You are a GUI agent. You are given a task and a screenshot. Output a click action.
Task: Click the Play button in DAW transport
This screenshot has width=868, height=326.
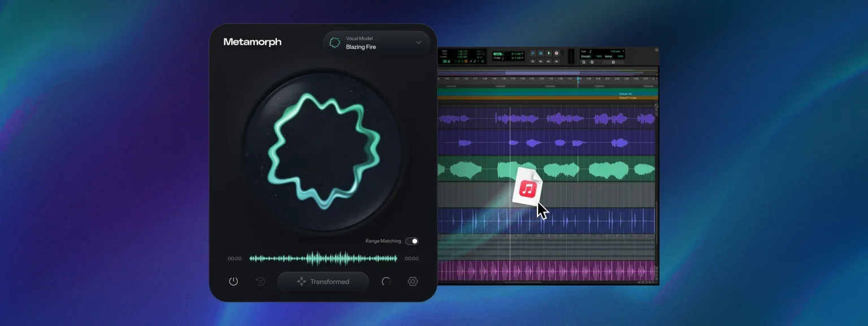click(549, 53)
